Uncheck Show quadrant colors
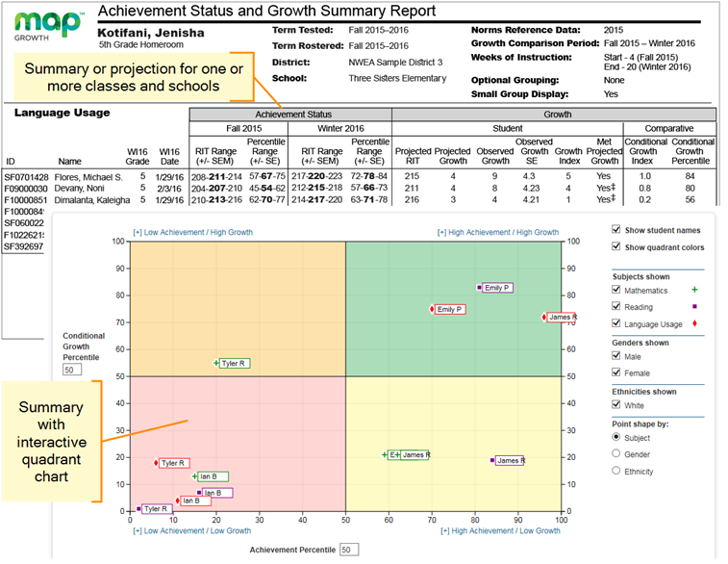The width and height of the screenshot is (728, 564). [x=616, y=247]
